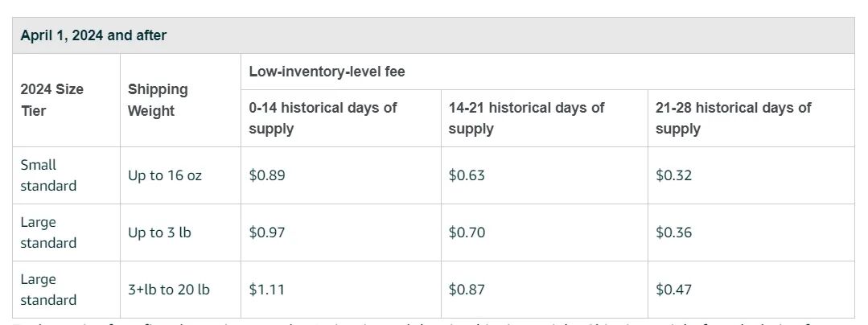This screenshot has height=325, width=868.
Task: Select the $0.36 fee value
Action: pyautogui.click(x=673, y=232)
